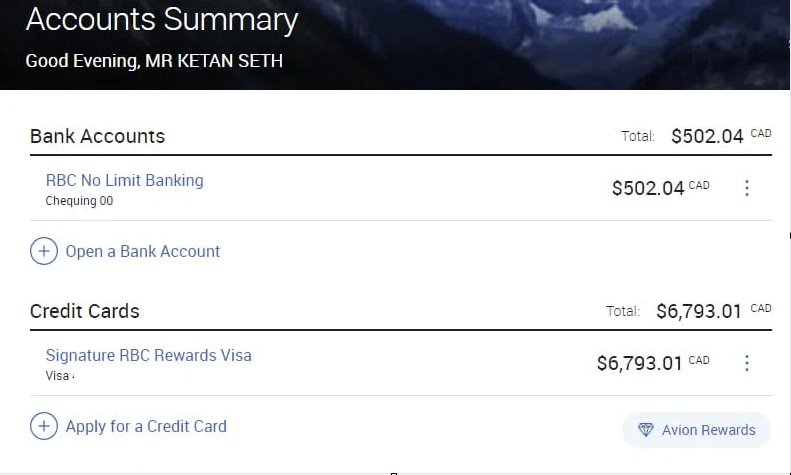
Task: Click the Good Evening greeting text
Action: tap(154, 61)
